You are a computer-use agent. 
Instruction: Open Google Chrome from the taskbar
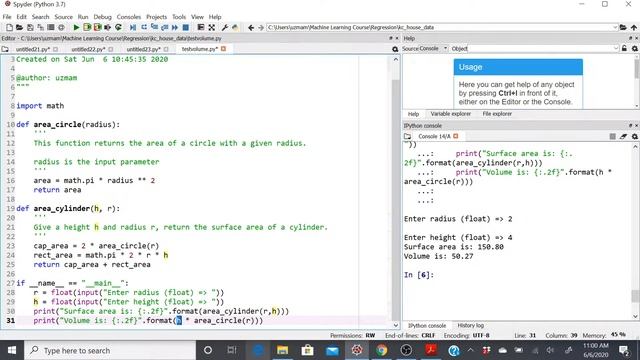tap(382, 350)
